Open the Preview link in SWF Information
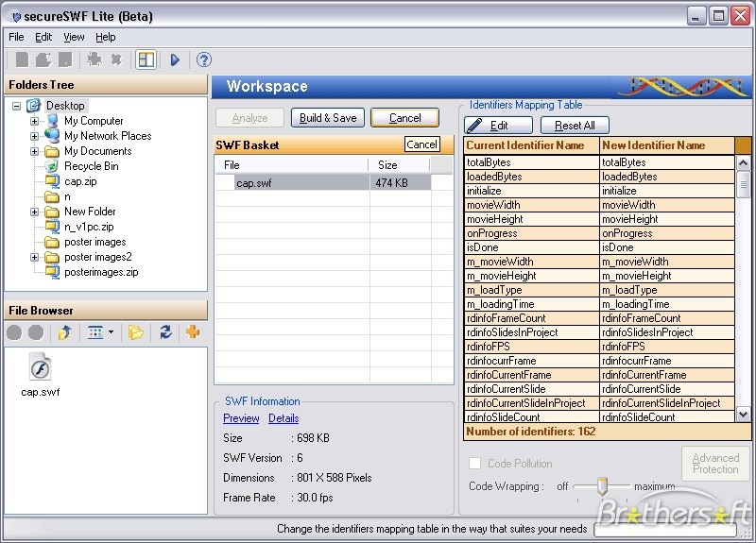756x543 pixels. click(x=241, y=418)
